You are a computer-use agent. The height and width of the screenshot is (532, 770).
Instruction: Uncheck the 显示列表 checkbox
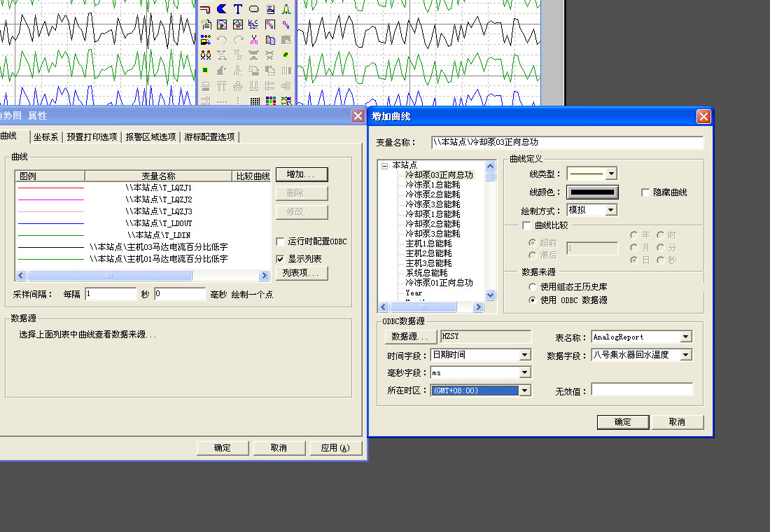[281, 259]
